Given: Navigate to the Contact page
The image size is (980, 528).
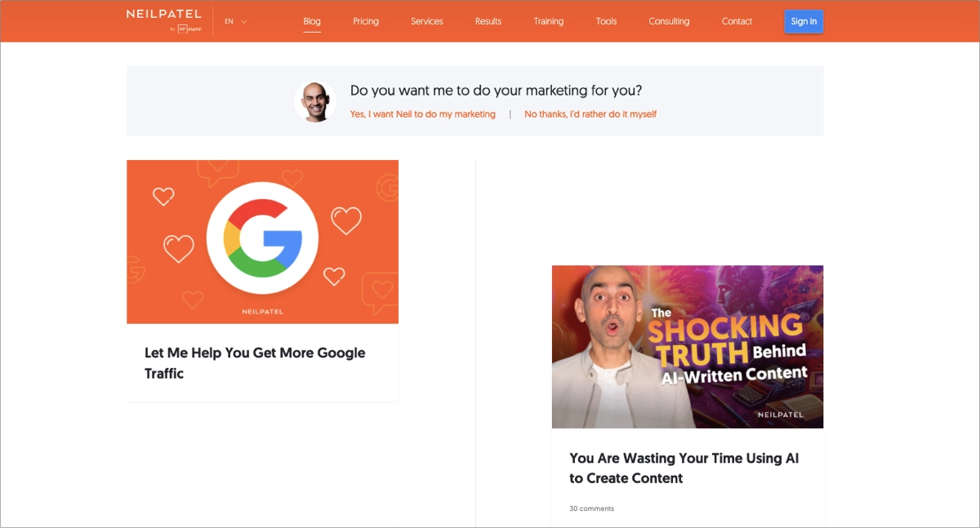Looking at the screenshot, I should coord(737,21).
